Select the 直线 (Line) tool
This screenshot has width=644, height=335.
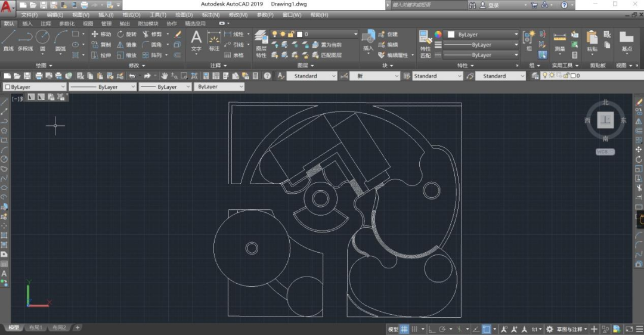(x=8, y=40)
